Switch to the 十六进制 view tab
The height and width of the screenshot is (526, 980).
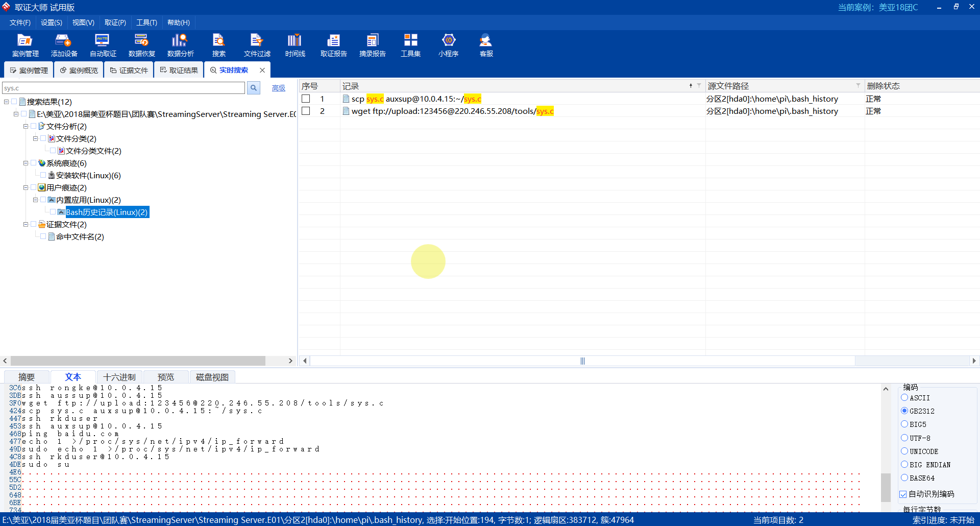(x=119, y=377)
